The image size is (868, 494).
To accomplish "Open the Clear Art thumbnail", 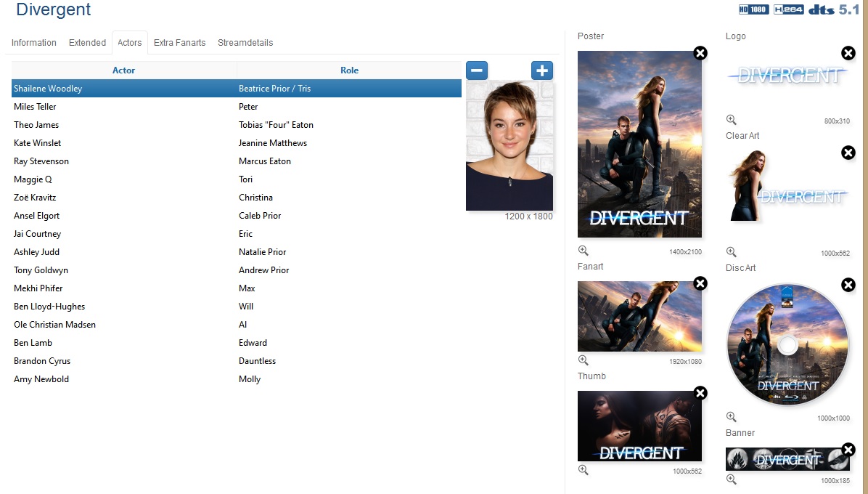I will [x=787, y=185].
